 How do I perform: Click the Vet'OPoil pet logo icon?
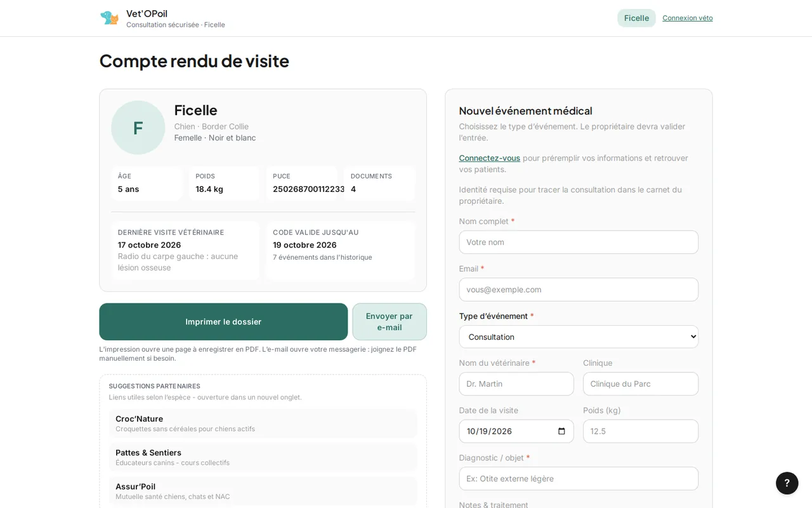coord(110,18)
